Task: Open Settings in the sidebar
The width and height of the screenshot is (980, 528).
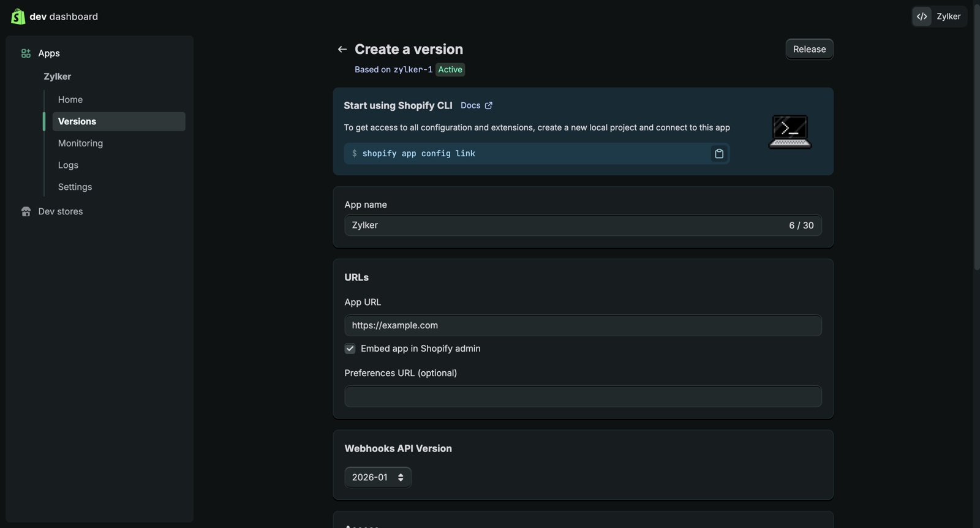Action: pyautogui.click(x=75, y=187)
